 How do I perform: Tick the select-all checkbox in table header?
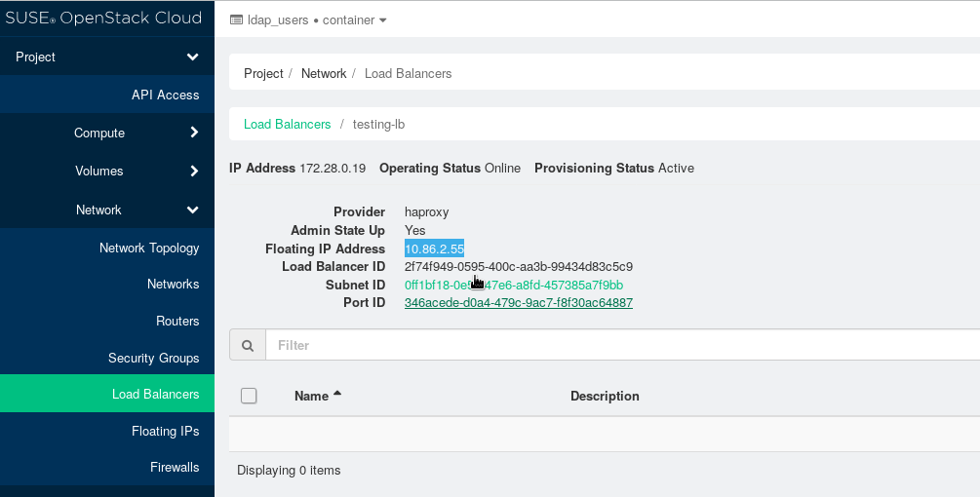tap(249, 396)
